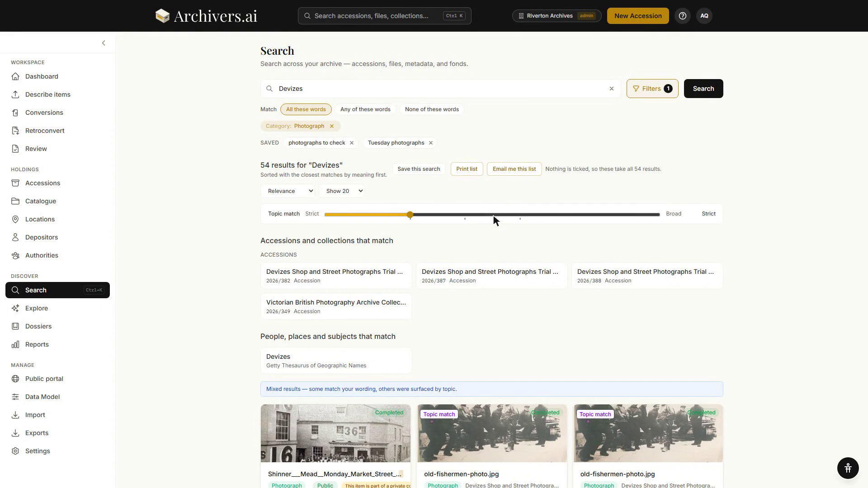This screenshot has height=488, width=868.
Task: Clear the Devizes search query
Action: tap(612, 89)
